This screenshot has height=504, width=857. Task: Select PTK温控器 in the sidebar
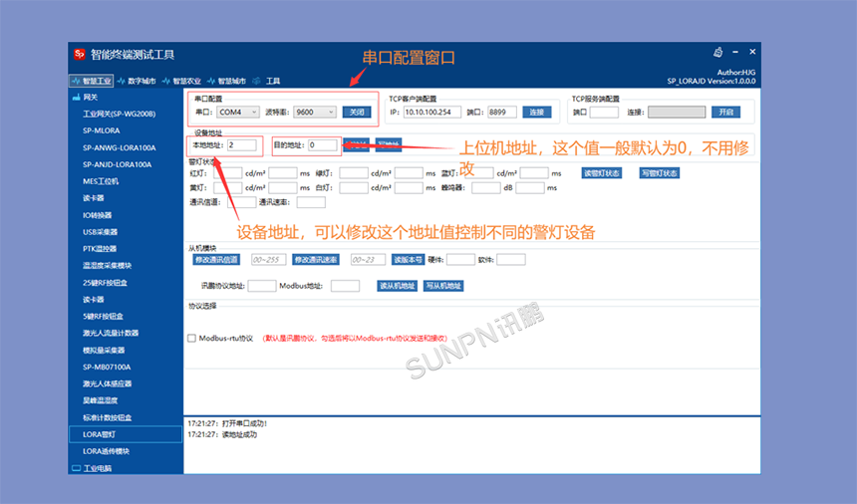[100, 248]
